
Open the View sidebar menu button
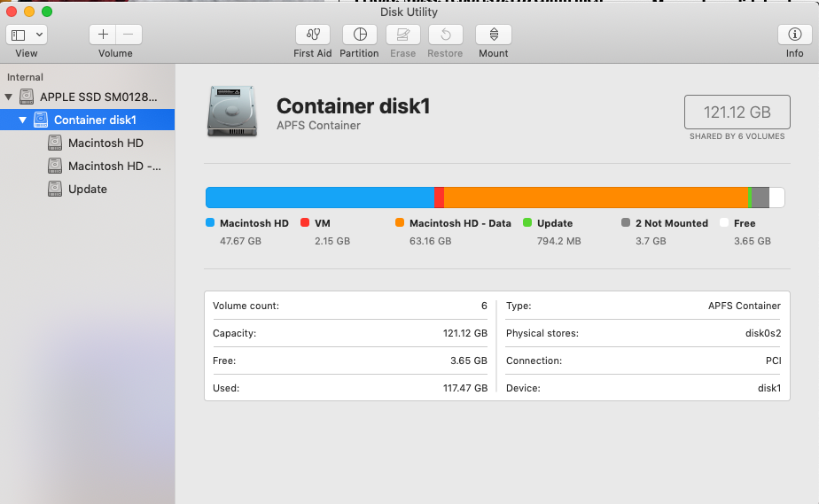tap(27, 35)
